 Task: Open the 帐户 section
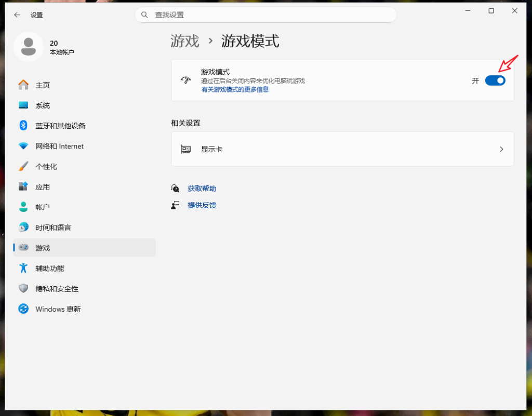pyautogui.click(x=85, y=207)
